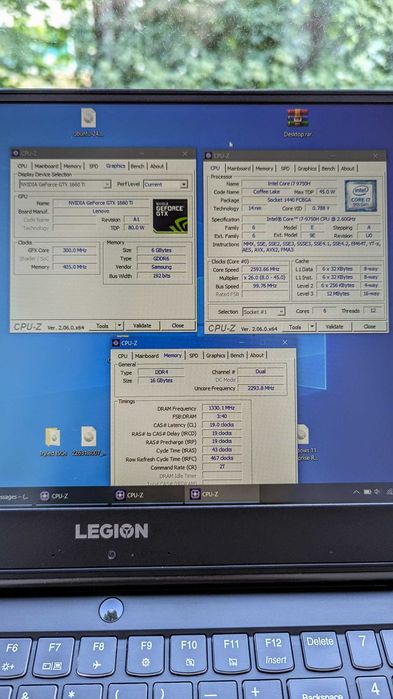Open Memory tab in CPU window
This screenshot has height=699, width=393.
coord(264,169)
